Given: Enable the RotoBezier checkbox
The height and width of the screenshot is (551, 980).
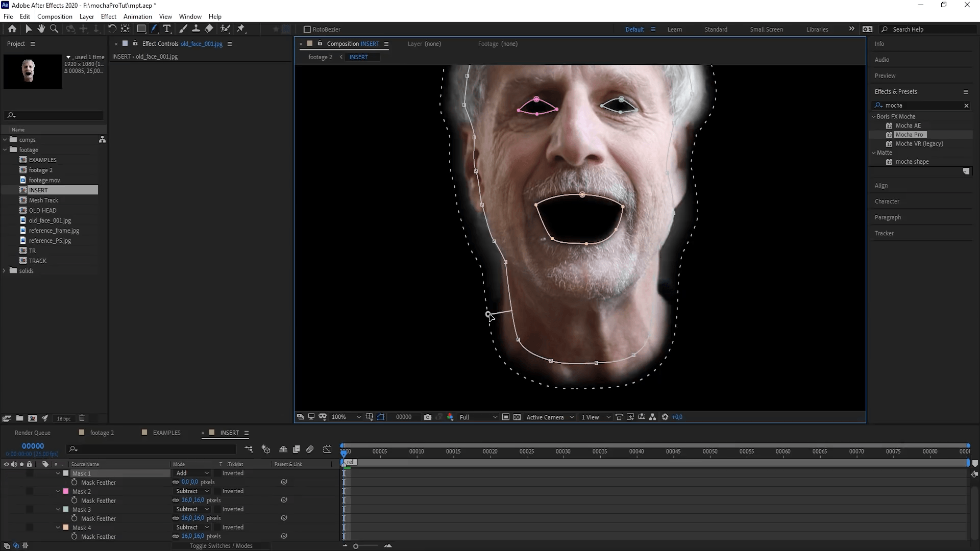Looking at the screenshot, I should (x=307, y=30).
